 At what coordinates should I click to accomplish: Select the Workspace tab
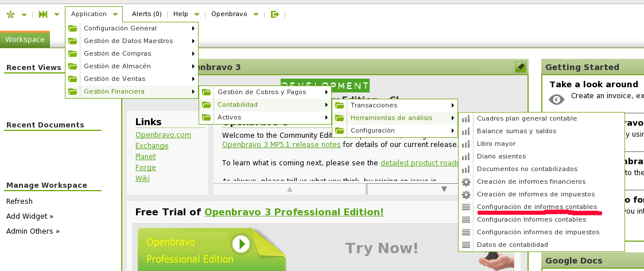pyautogui.click(x=25, y=40)
